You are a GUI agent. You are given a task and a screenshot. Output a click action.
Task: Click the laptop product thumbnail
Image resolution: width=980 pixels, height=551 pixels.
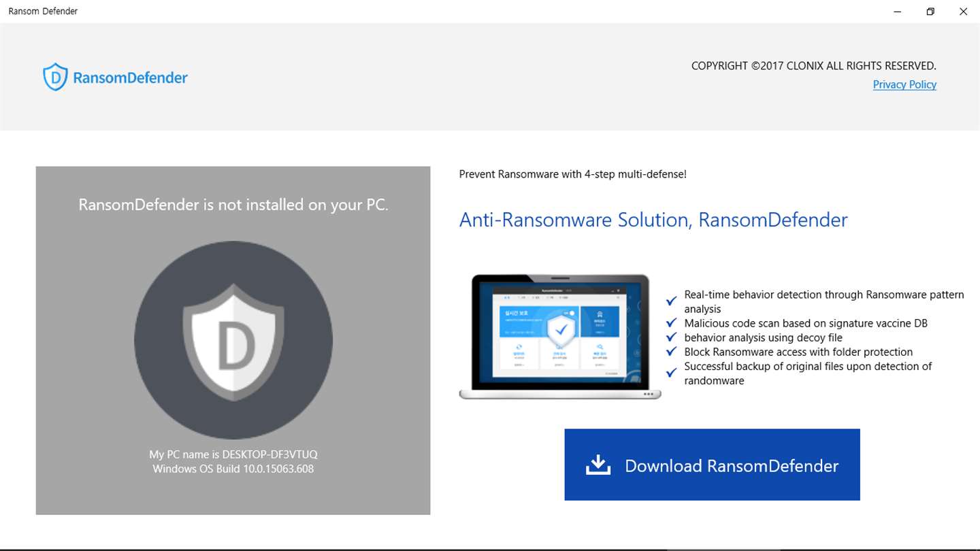(560, 336)
